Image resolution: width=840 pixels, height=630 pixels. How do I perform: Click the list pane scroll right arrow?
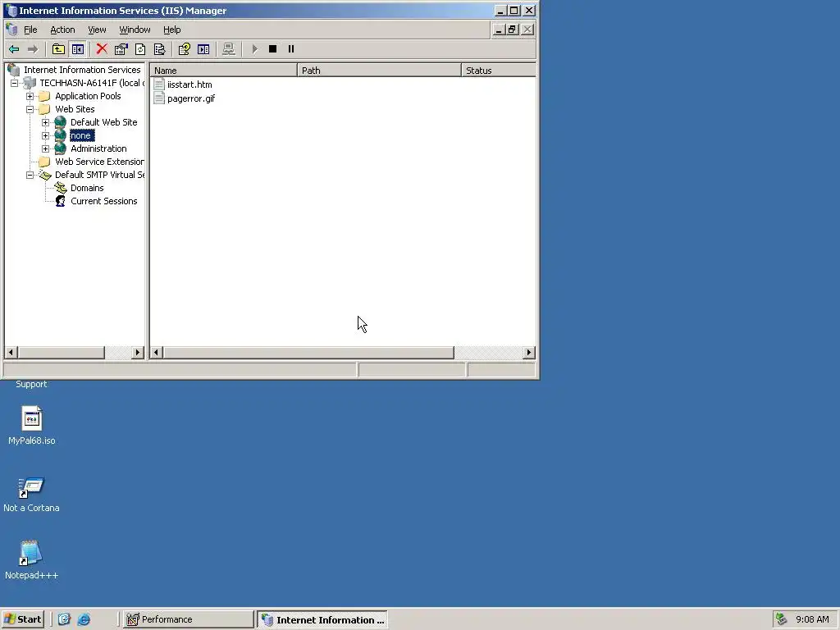[529, 353]
